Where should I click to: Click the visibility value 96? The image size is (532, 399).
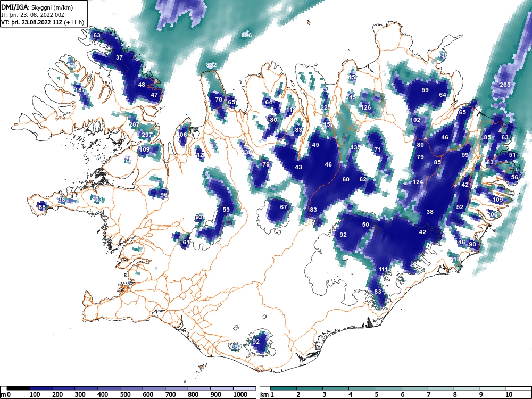coord(164,194)
